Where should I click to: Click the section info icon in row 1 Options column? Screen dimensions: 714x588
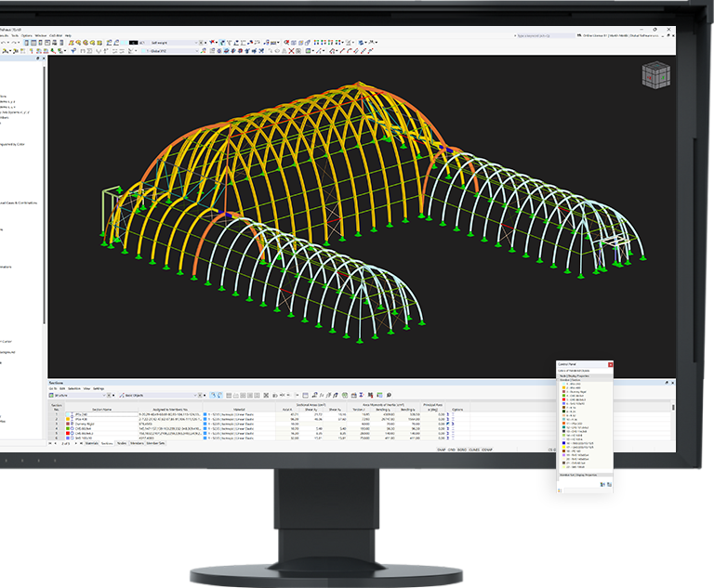tap(447, 414)
